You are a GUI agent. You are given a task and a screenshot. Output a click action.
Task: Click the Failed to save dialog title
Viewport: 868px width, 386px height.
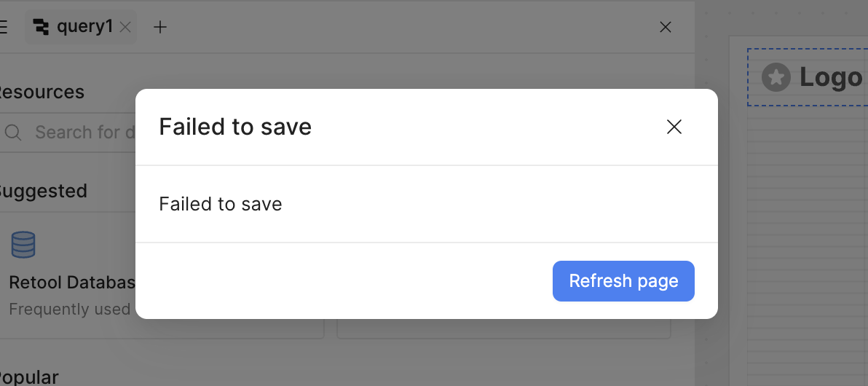[235, 127]
